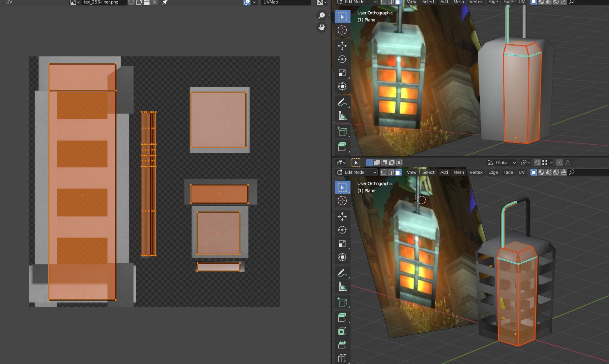Select the 3D Cursor tool in upper viewport
This screenshot has width=609, height=364.
(x=342, y=30)
